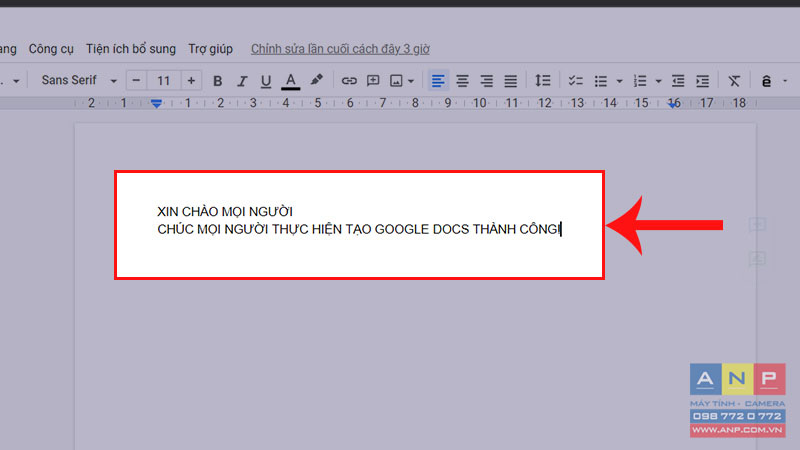Click the line XIN CHÀO MỌI NGƯỜI

pyautogui.click(x=225, y=211)
